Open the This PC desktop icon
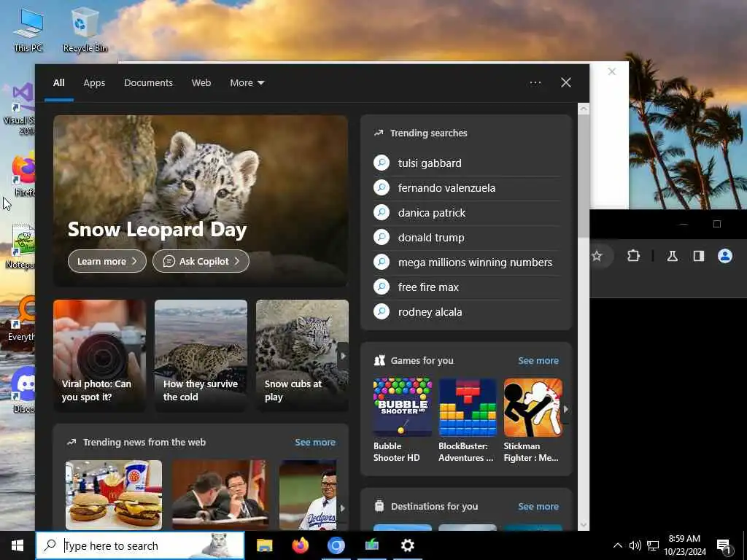 28,30
